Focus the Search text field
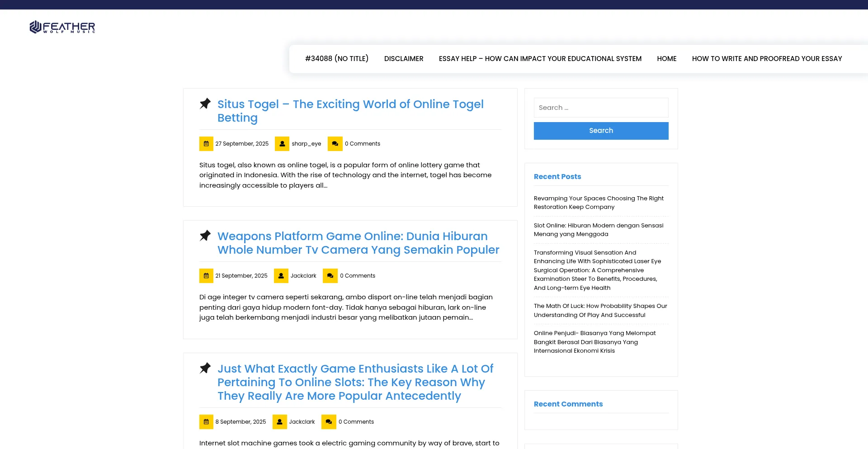Screen dimensions: 868x449 601,108
